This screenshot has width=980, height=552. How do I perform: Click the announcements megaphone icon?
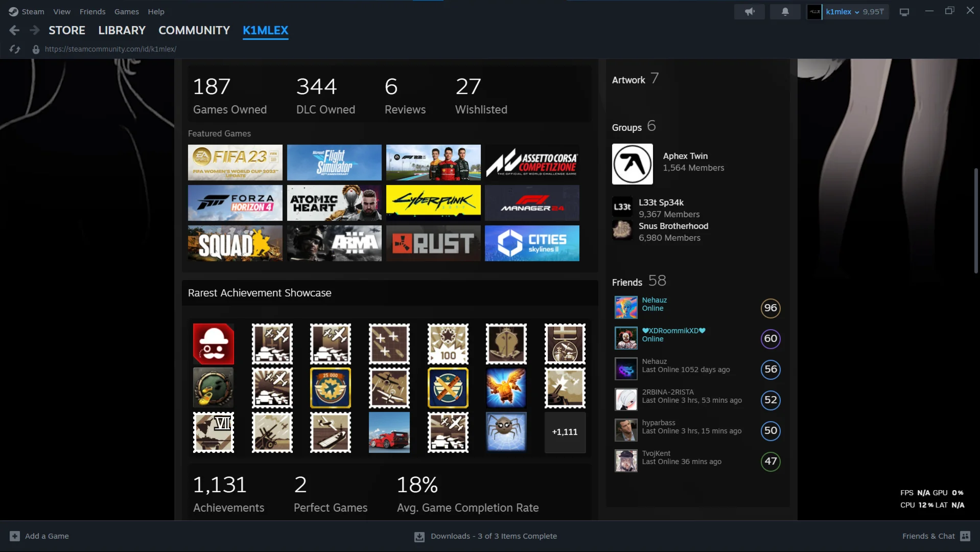750,12
